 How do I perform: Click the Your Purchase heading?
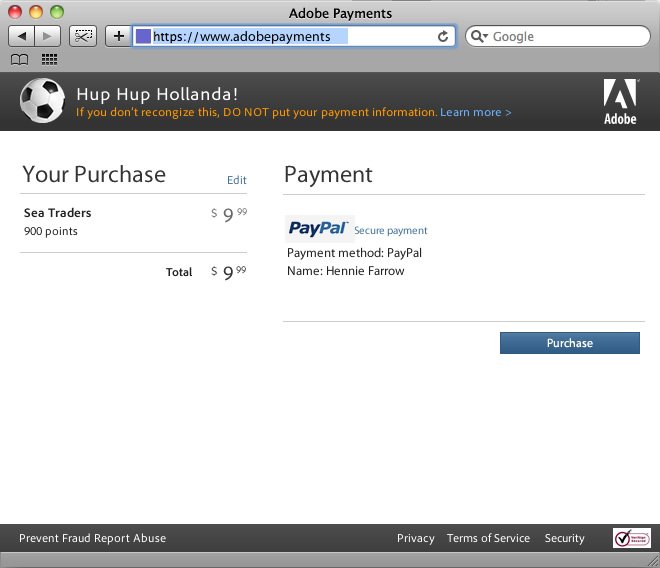tap(94, 174)
